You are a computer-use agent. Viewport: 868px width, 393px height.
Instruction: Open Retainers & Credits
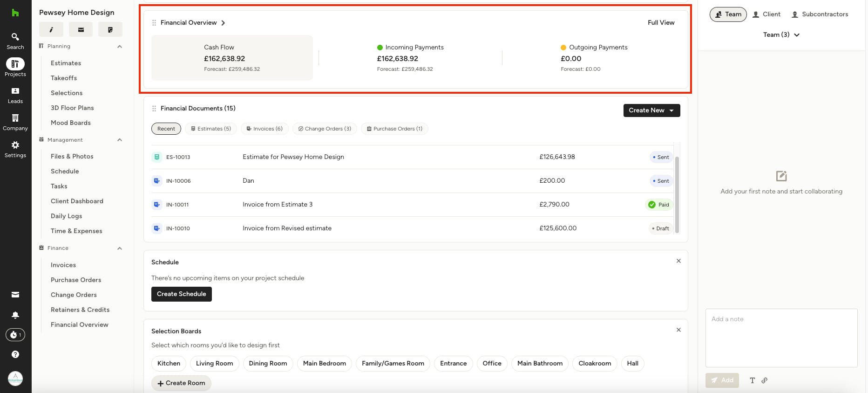coord(80,310)
